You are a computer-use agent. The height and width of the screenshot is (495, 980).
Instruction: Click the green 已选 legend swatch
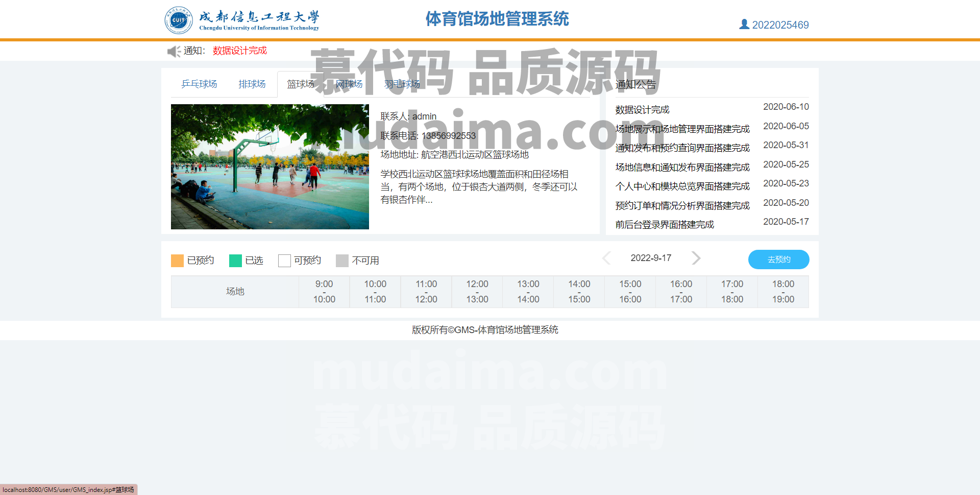[235, 261]
